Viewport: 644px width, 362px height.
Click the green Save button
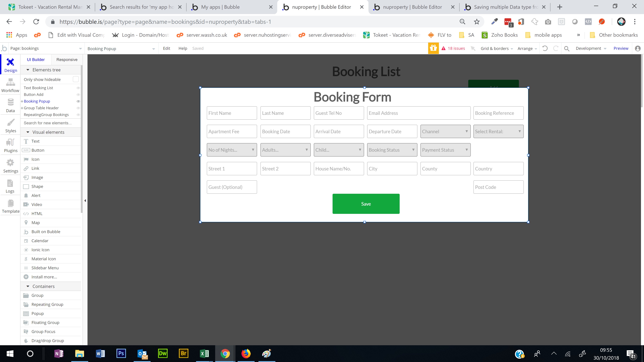coord(366,204)
